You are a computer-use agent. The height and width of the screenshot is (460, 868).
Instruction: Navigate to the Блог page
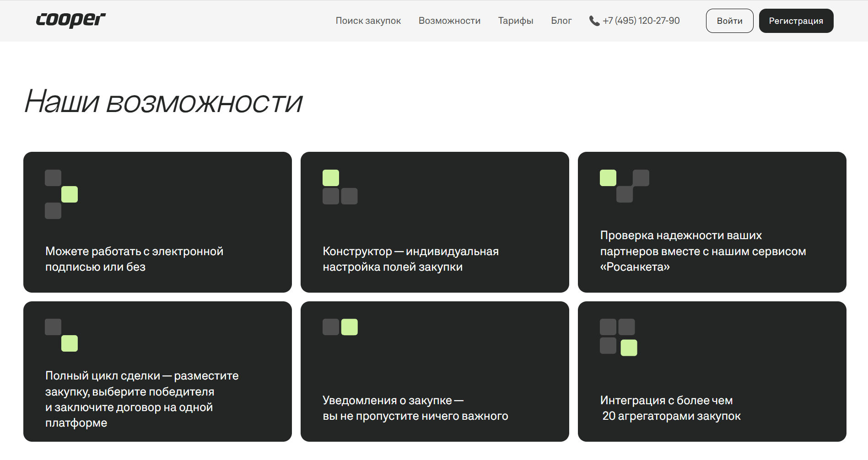tap(561, 21)
